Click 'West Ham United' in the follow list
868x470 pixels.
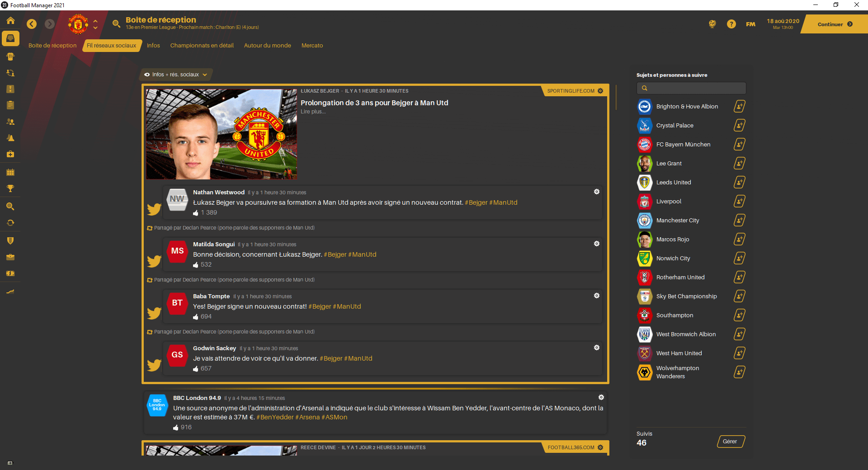[x=679, y=353]
